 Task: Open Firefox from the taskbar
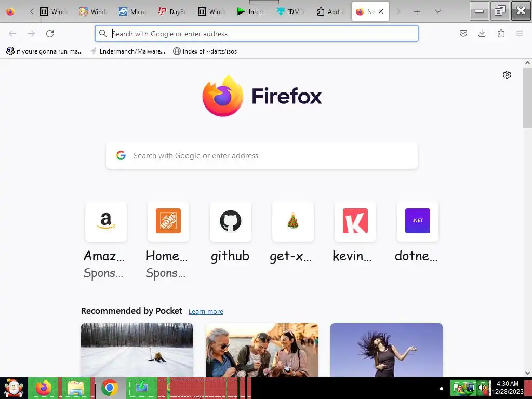pyautogui.click(x=44, y=388)
